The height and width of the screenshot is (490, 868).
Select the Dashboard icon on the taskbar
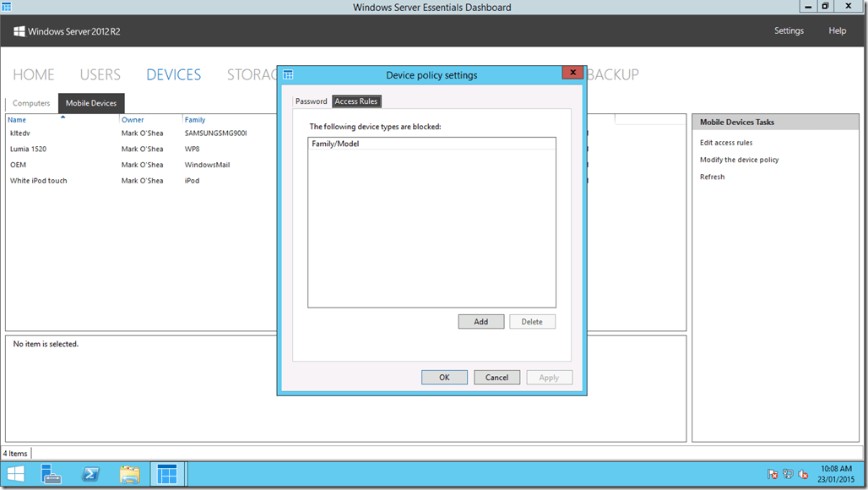[167, 474]
